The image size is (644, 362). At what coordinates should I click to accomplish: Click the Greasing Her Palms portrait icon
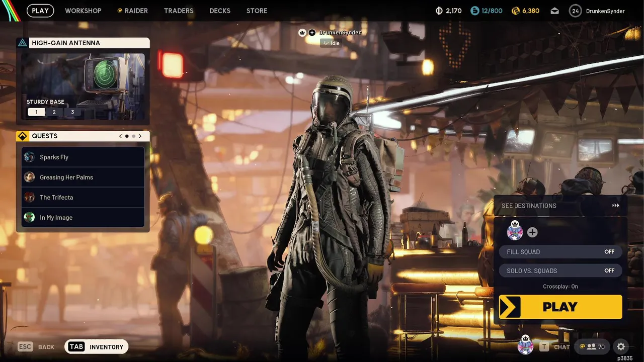(30, 177)
